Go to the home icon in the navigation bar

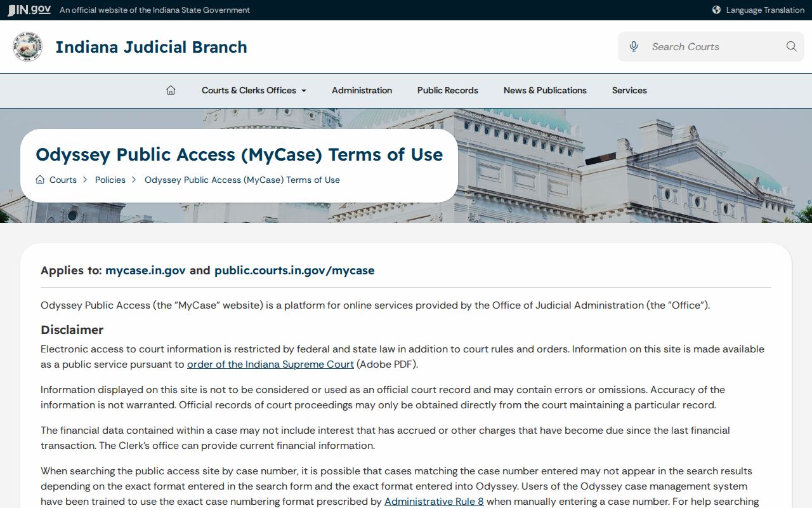tap(171, 90)
